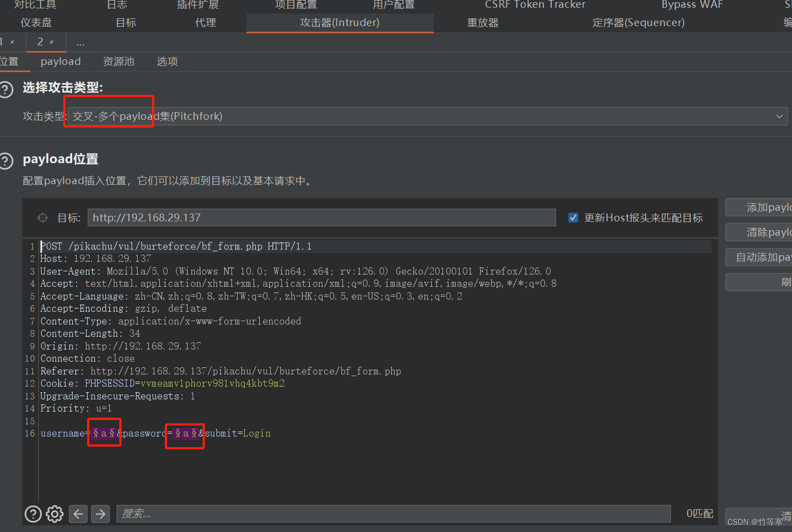
Task: Click the 0匹配 match count label
Action: 699,514
